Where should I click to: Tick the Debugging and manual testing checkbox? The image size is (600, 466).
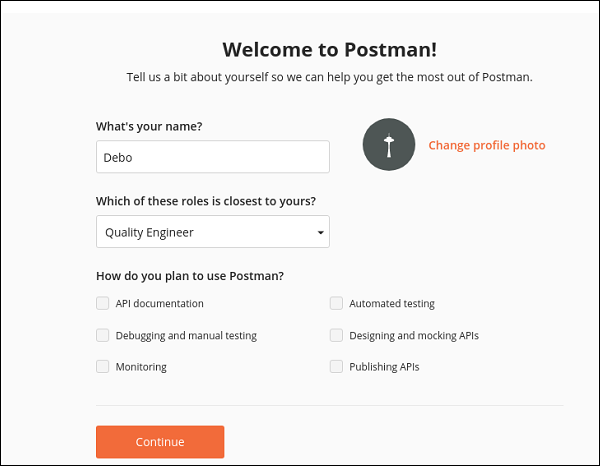pos(103,335)
